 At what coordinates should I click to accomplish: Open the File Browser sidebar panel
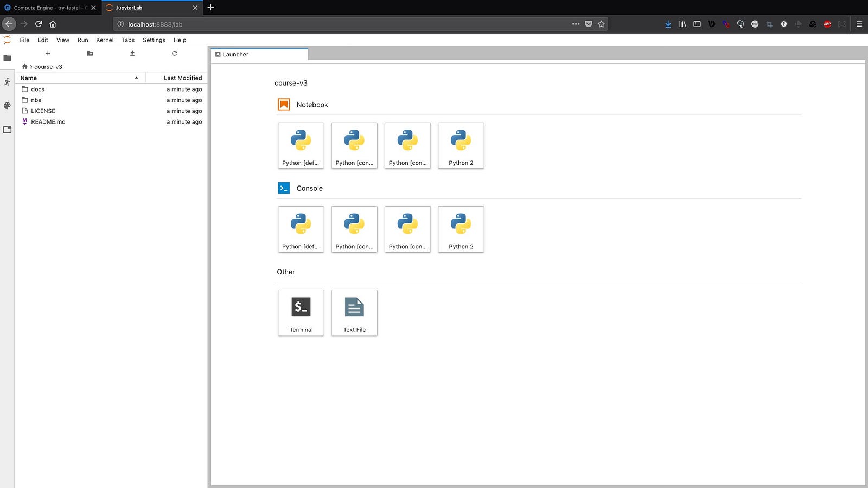[x=7, y=58]
